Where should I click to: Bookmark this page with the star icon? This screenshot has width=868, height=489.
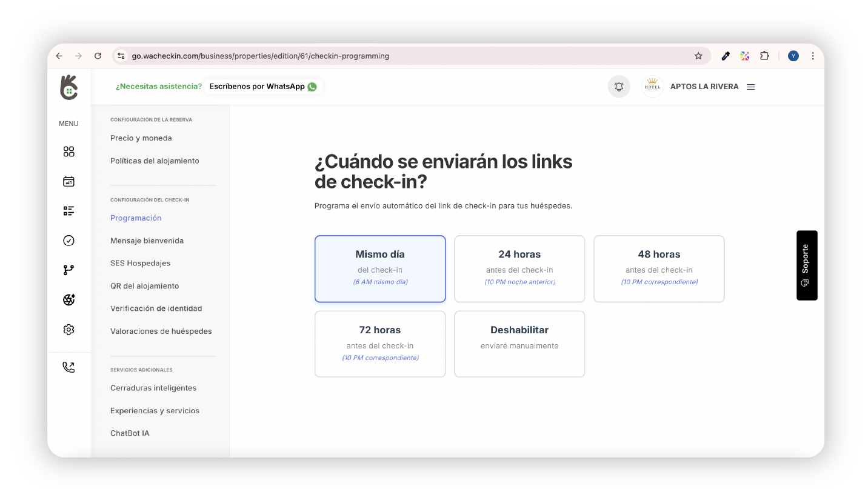(x=698, y=56)
